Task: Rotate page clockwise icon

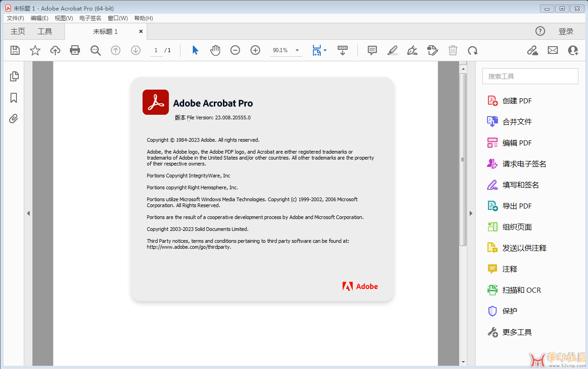Action: point(473,50)
